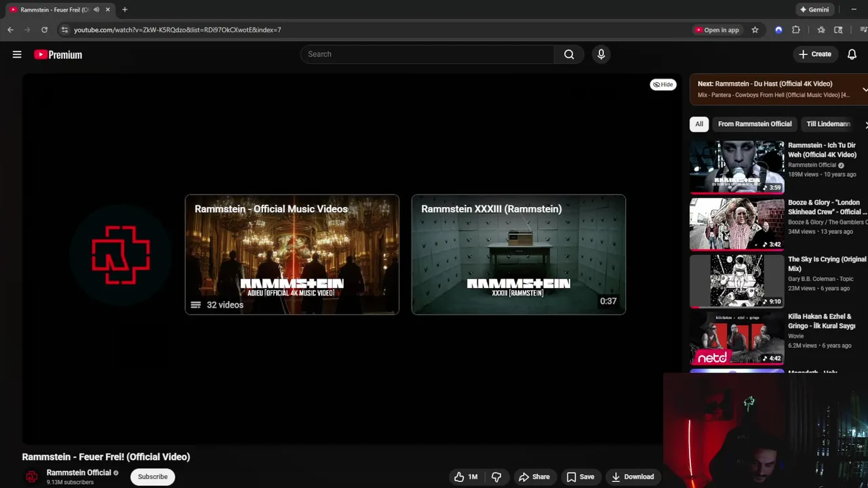Screen dimensions: 868x488
Task: Close the Rammstein Feuer Frei tab
Action: click(x=107, y=9)
